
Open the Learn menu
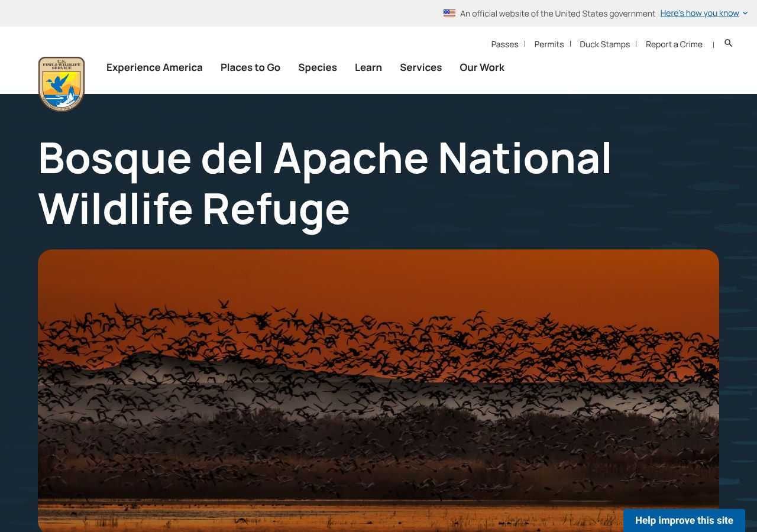pyautogui.click(x=368, y=67)
